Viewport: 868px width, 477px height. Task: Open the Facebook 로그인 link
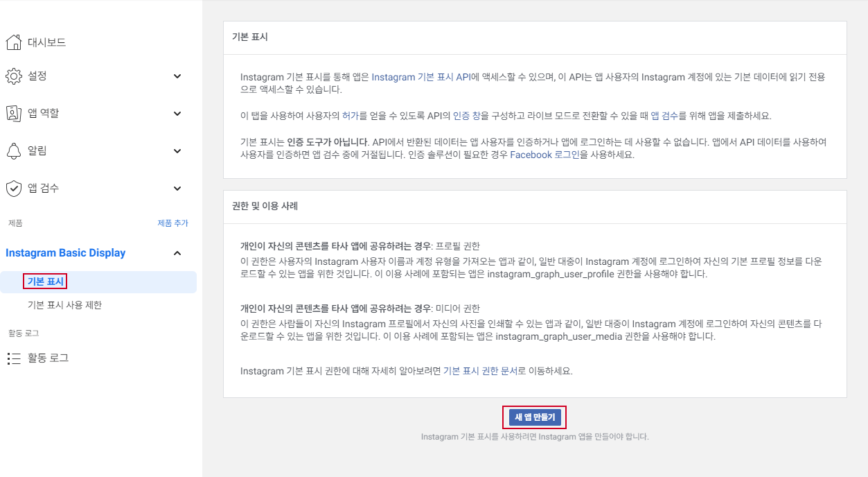(544, 155)
